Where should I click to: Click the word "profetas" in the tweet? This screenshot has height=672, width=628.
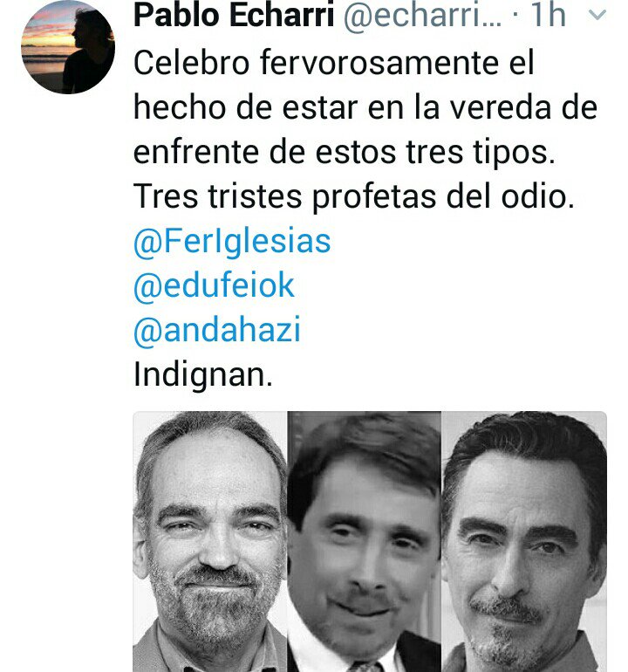(373, 197)
